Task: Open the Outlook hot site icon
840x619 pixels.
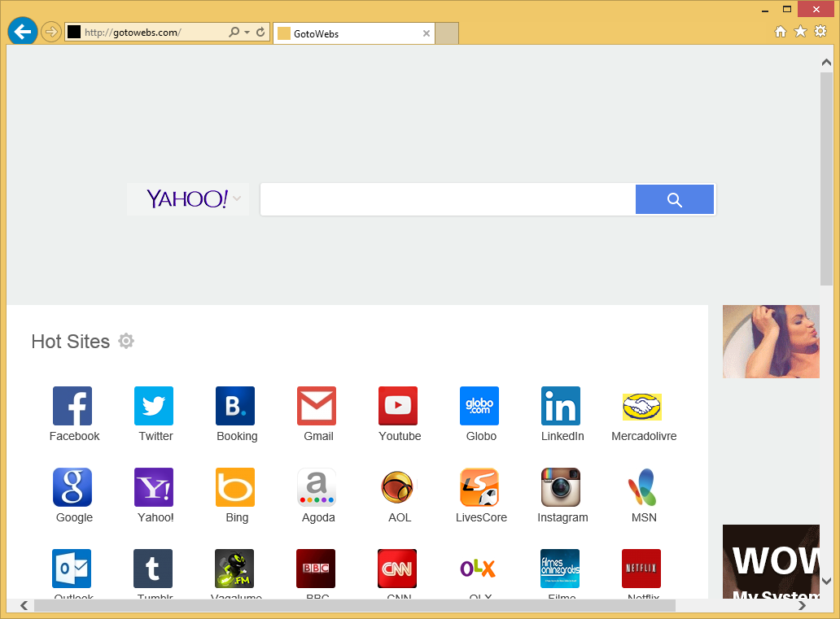Action: pos(72,569)
